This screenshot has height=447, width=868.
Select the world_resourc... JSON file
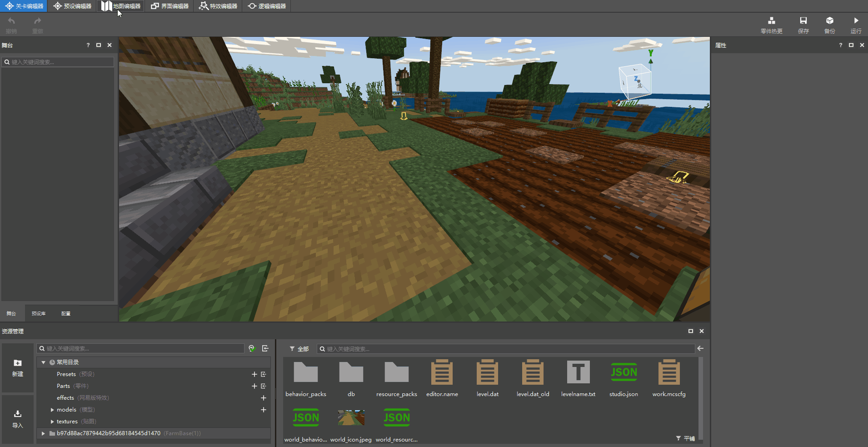pyautogui.click(x=397, y=425)
